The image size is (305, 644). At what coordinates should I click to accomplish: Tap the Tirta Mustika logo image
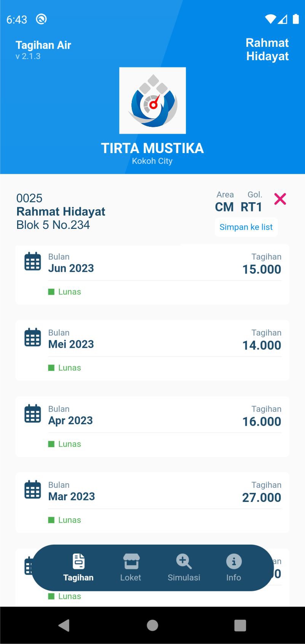[152, 101]
